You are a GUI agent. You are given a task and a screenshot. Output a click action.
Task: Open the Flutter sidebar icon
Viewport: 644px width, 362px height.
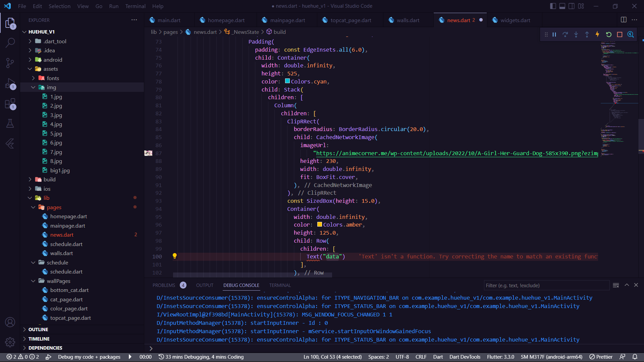(x=10, y=143)
